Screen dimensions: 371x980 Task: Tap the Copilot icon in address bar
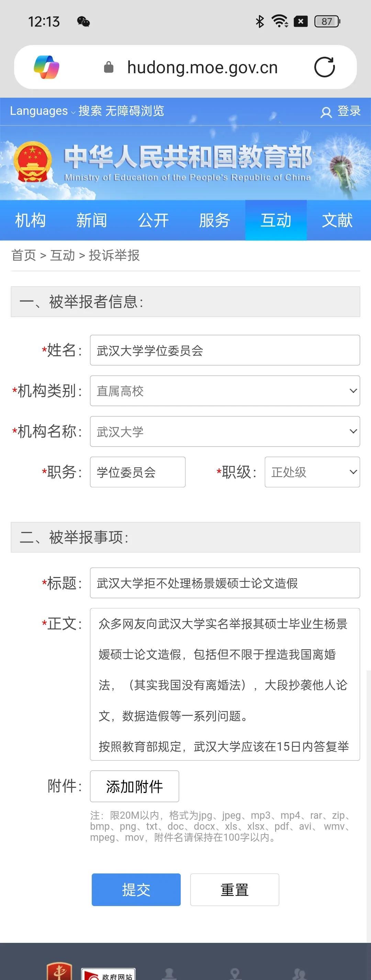(46, 67)
